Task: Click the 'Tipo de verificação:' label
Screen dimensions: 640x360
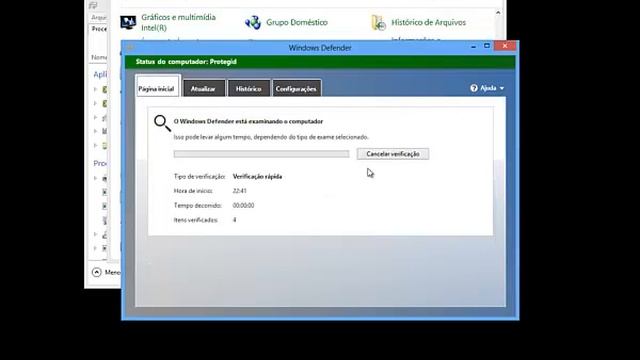Action: tap(200, 177)
